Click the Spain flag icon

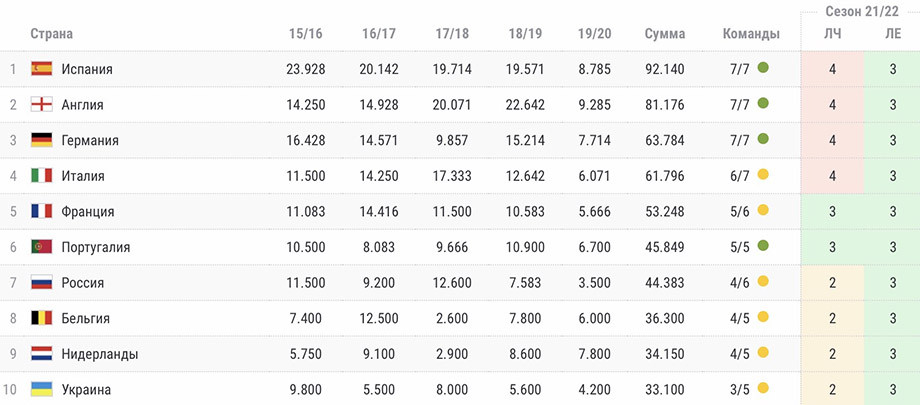pos(42,69)
